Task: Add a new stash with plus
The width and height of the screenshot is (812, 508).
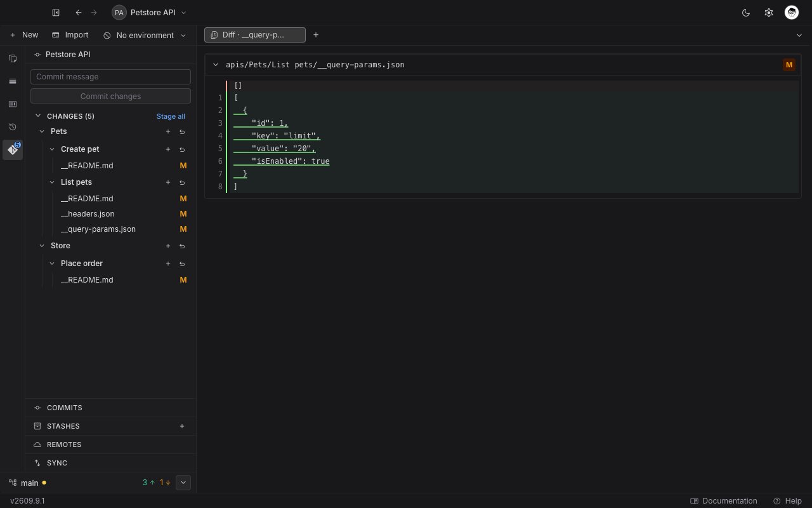Action: 182,426
